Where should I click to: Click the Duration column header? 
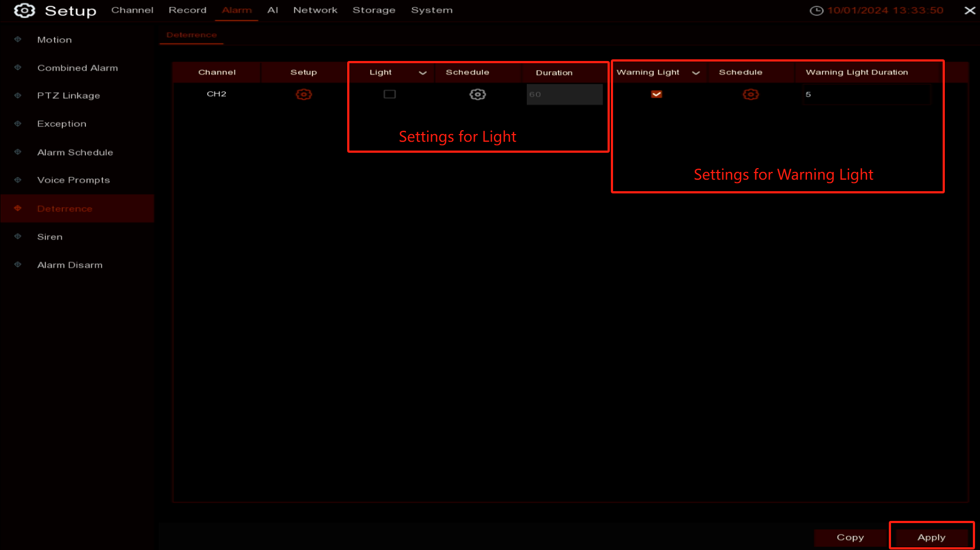click(554, 73)
